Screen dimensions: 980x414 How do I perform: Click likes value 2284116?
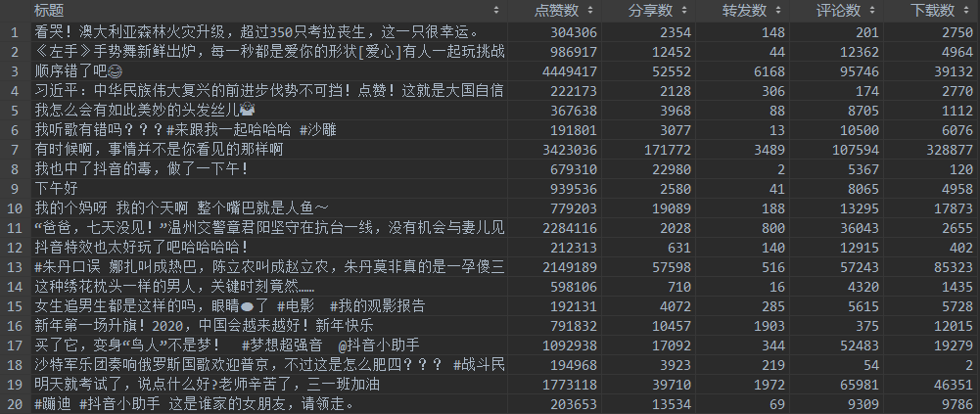(x=570, y=228)
